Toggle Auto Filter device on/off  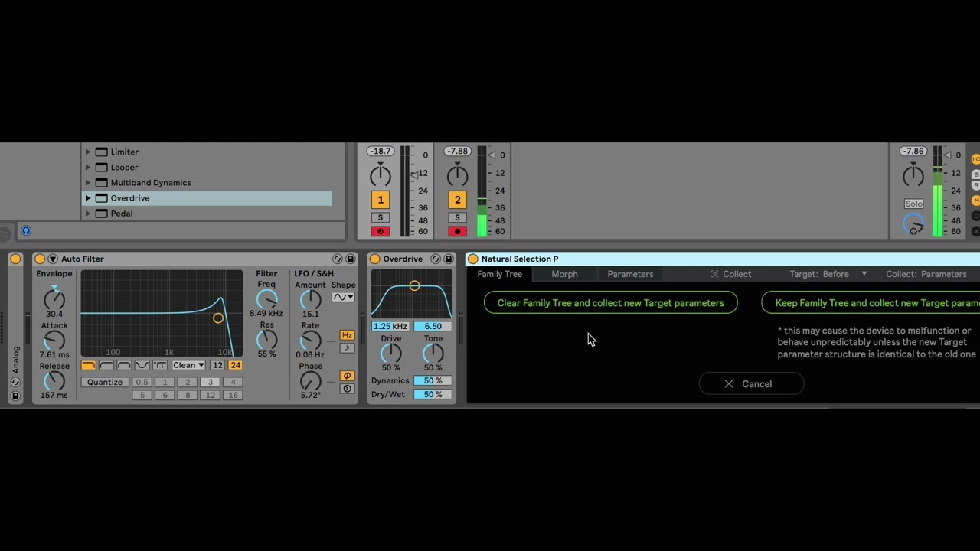pos(40,259)
